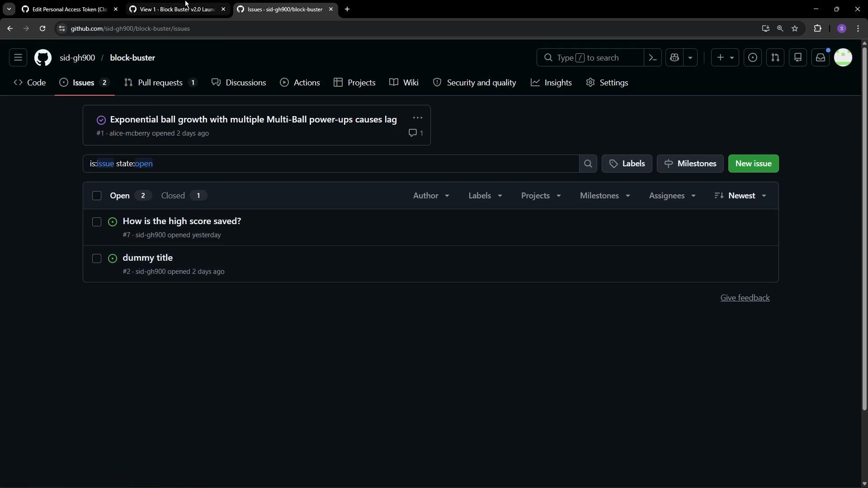
Task: Click the issue filter search box
Action: [x=331, y=164]
